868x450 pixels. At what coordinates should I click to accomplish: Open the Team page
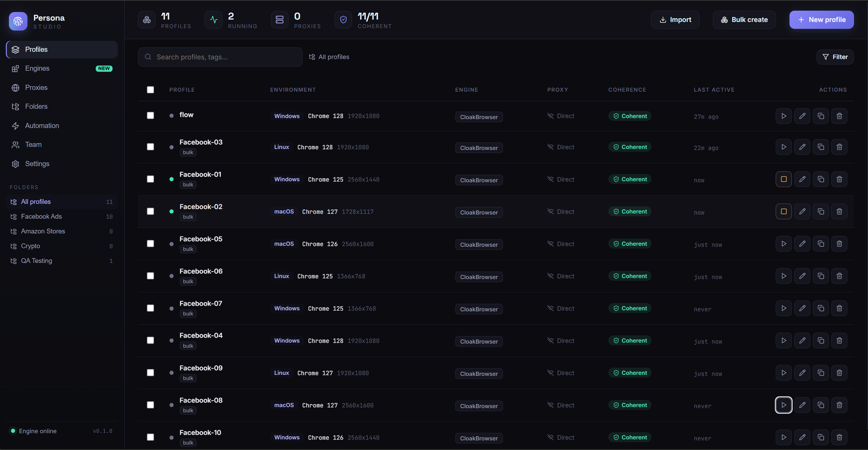pyautogui.click(x=62, y=145)
